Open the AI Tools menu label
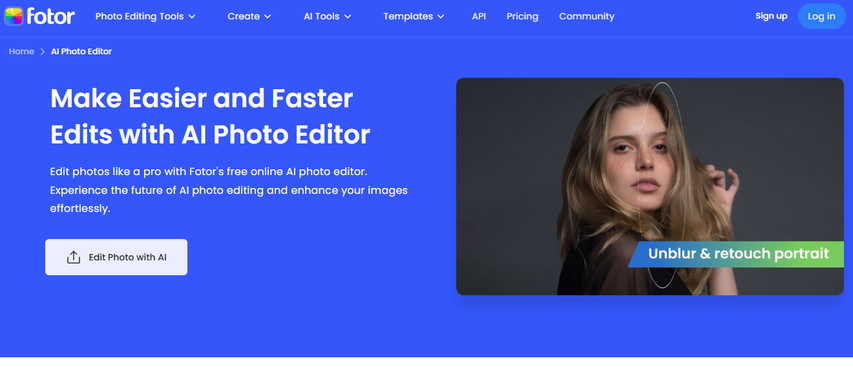The width and height of the screenshot is (853, 367). point(322,16)
